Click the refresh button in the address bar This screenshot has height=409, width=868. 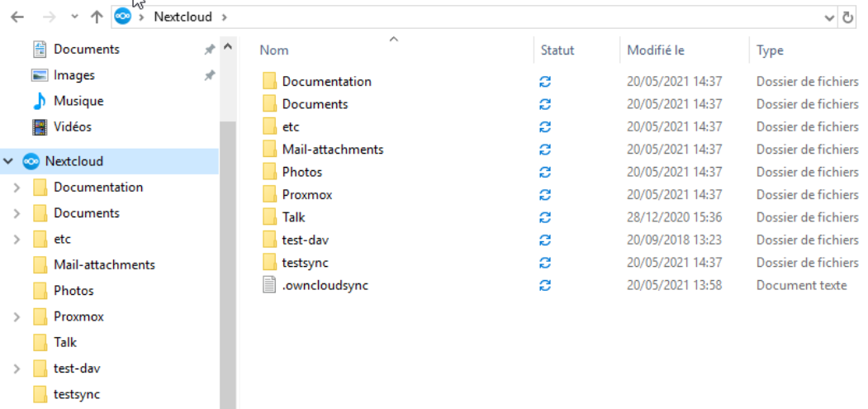848,17
